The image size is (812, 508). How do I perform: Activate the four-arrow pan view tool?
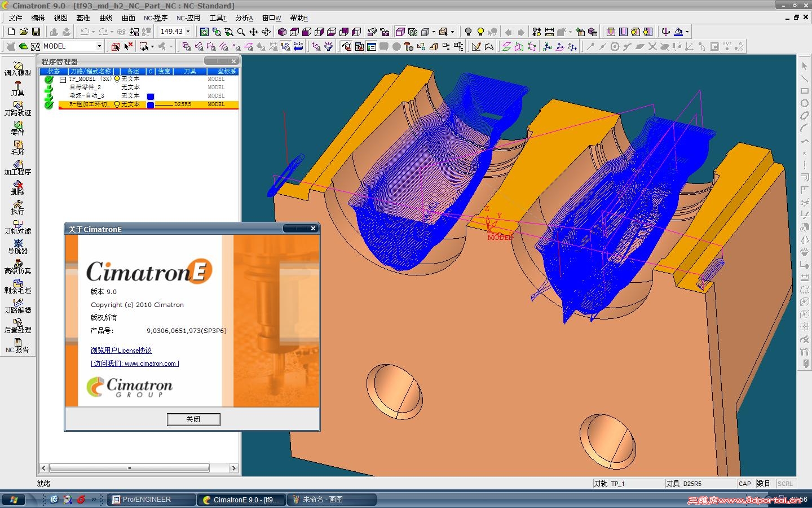(254, 32)
